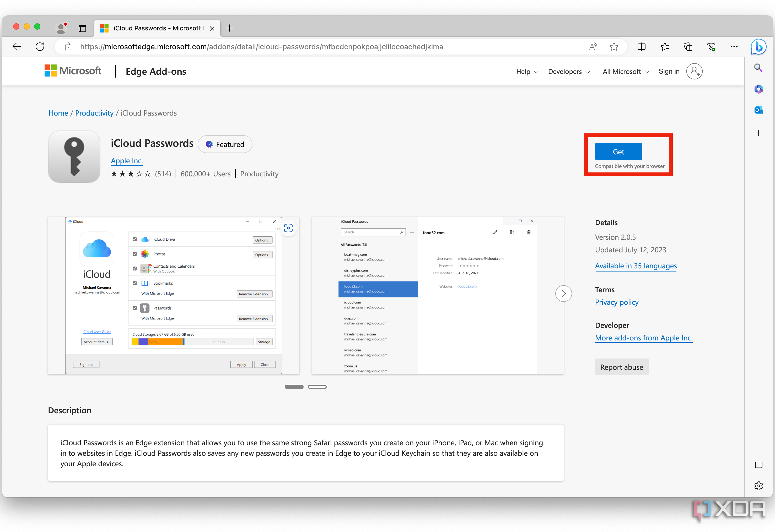Image resolution: width=775 pixels, height=532 pixels.
Task: Enable split screen view from the toolbar
Action: tap(641, 47)
